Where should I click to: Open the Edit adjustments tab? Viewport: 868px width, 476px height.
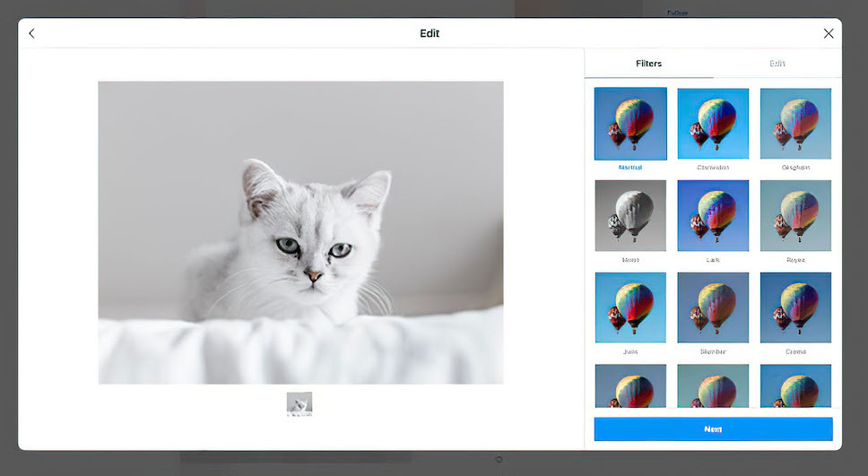click(777, 64)
